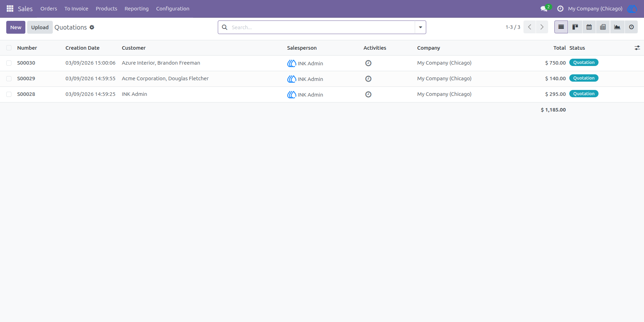Viewport: 644px width, 322px height.
Task: Open the My Company (Chicago) switcher
Action: point(595,9)
